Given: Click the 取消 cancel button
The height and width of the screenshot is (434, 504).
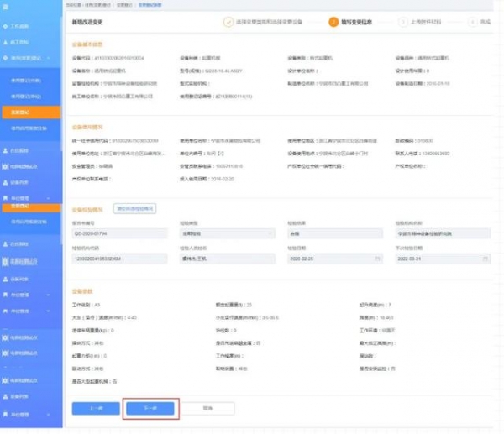Looking at the screenshot, I should click(x=207, y=407).
